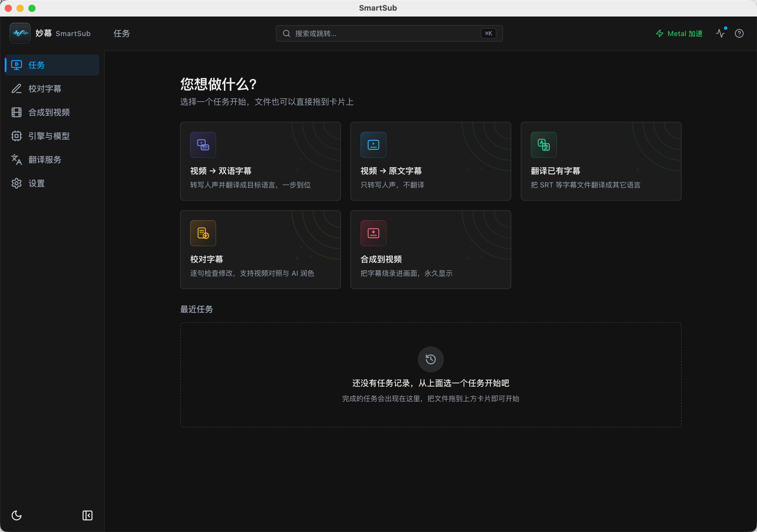The image size is (757, 532).
Task: Open 引擎与模型 sidebar page
Action: click(52, 136)
